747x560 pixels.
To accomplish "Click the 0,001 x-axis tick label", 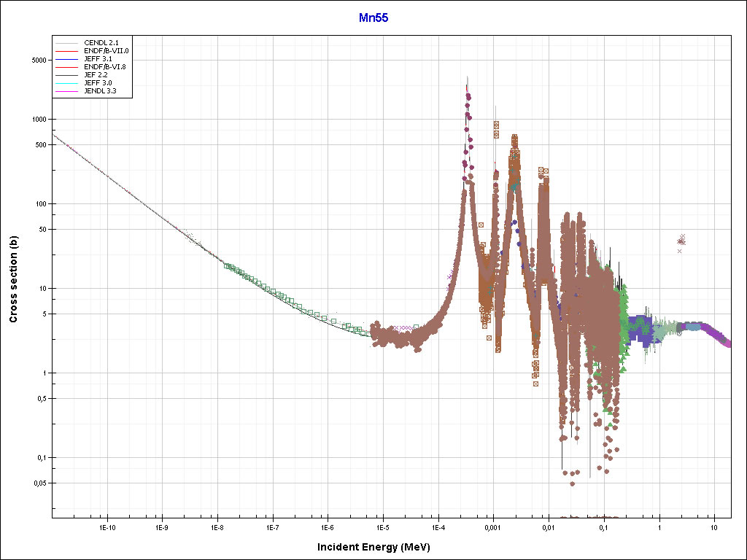I will (492, 526).
